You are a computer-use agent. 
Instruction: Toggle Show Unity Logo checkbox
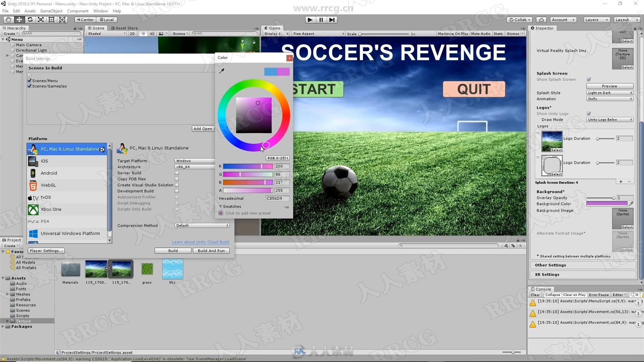click(589, 114)
